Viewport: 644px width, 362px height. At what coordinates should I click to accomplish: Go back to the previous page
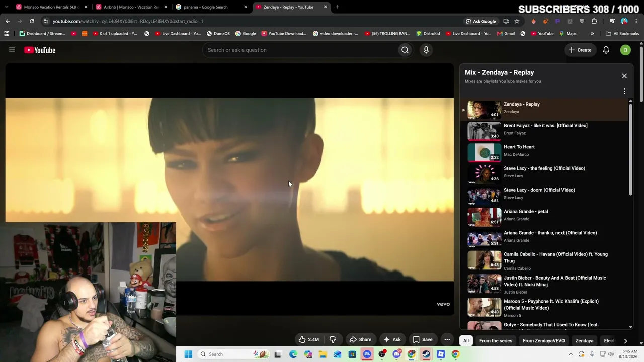[x=8, y=21]
